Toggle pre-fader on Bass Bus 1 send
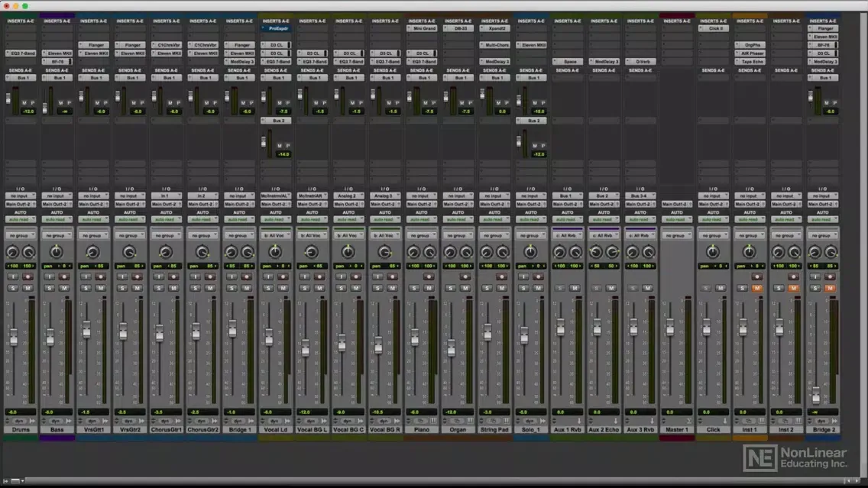The height and width of the screenshot is (488, 868). click(69, 103)
